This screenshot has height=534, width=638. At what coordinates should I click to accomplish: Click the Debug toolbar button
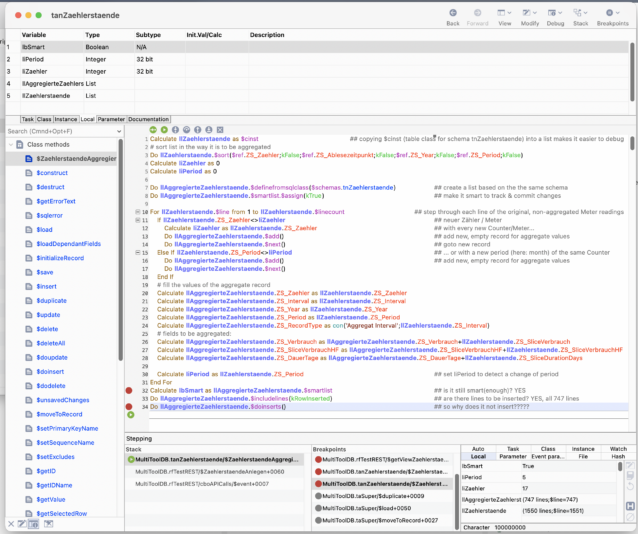554,13
